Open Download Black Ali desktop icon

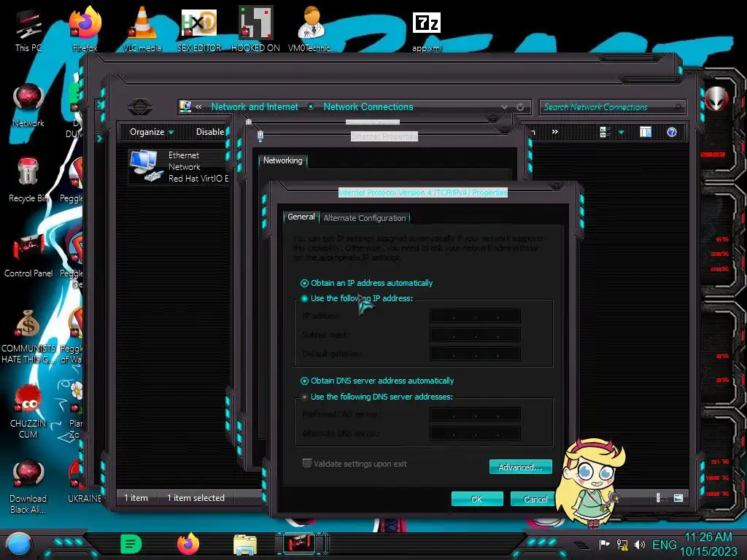28,486
